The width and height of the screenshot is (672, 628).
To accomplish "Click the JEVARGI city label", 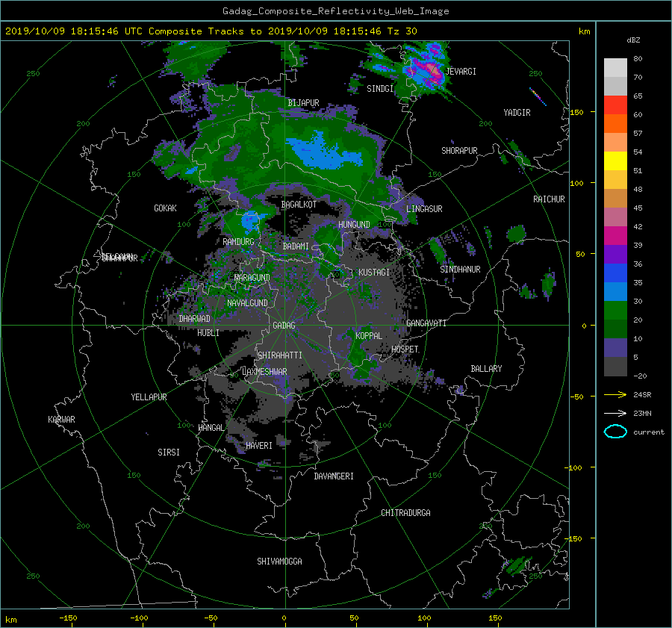I will [x=461, y=72].
